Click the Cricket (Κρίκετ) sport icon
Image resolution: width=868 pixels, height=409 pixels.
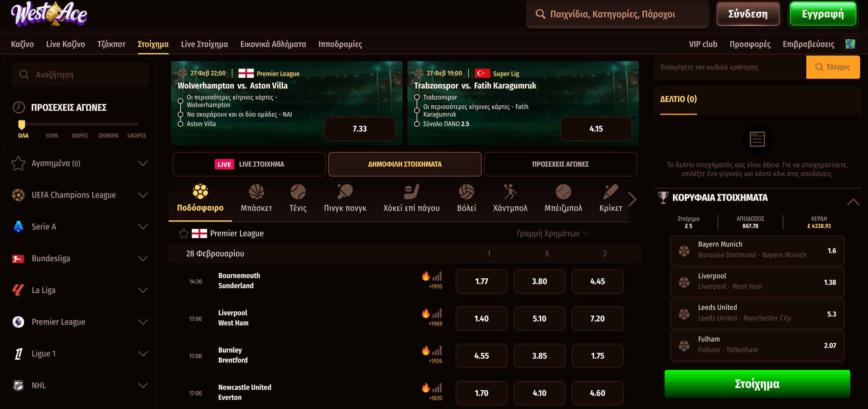[611, 192]
